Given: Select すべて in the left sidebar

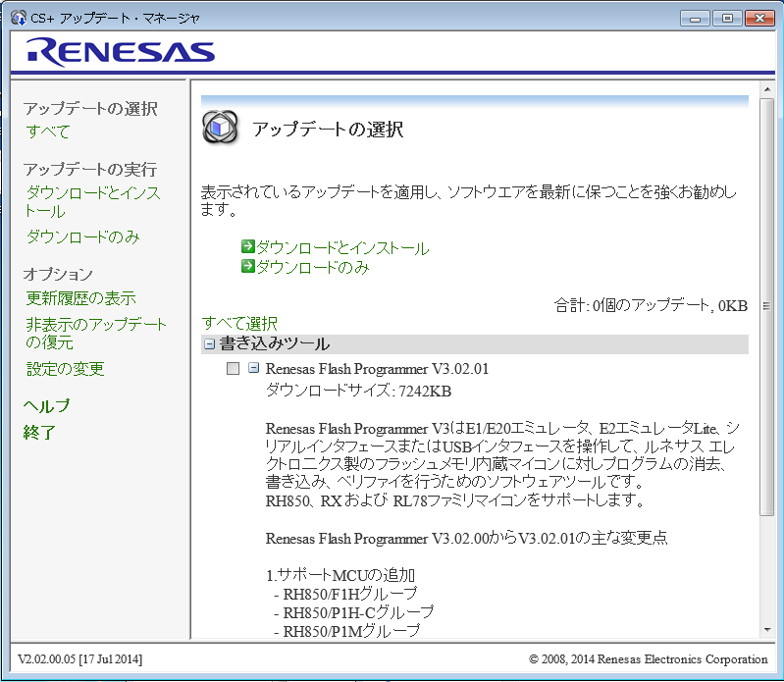Looking at the screenshot, I should pos(48,131).
